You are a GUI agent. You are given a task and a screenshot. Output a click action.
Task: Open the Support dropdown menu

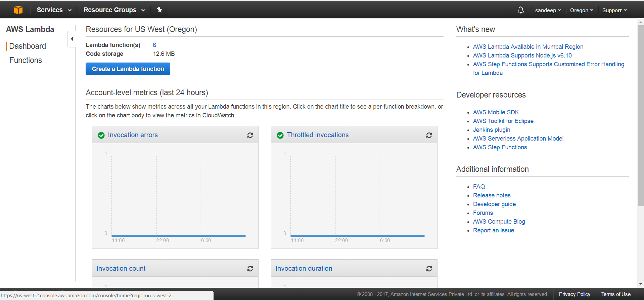coord(614,10)
